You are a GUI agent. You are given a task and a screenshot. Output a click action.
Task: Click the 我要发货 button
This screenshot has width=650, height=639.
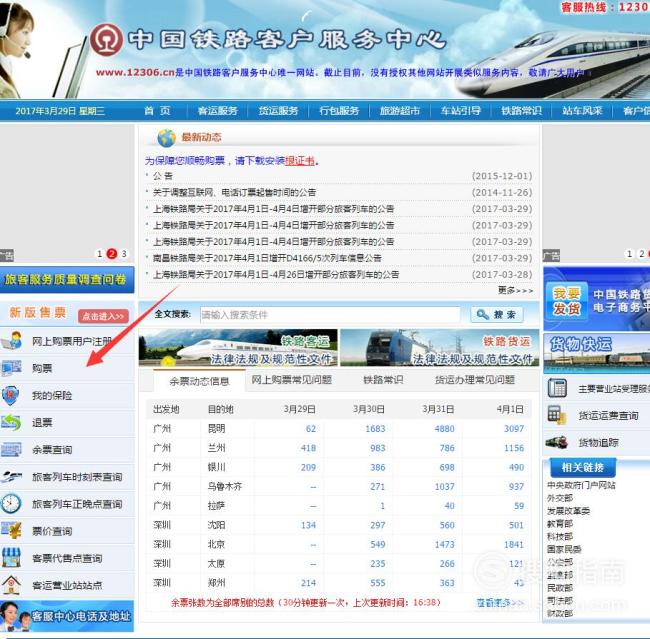[566, 301]
